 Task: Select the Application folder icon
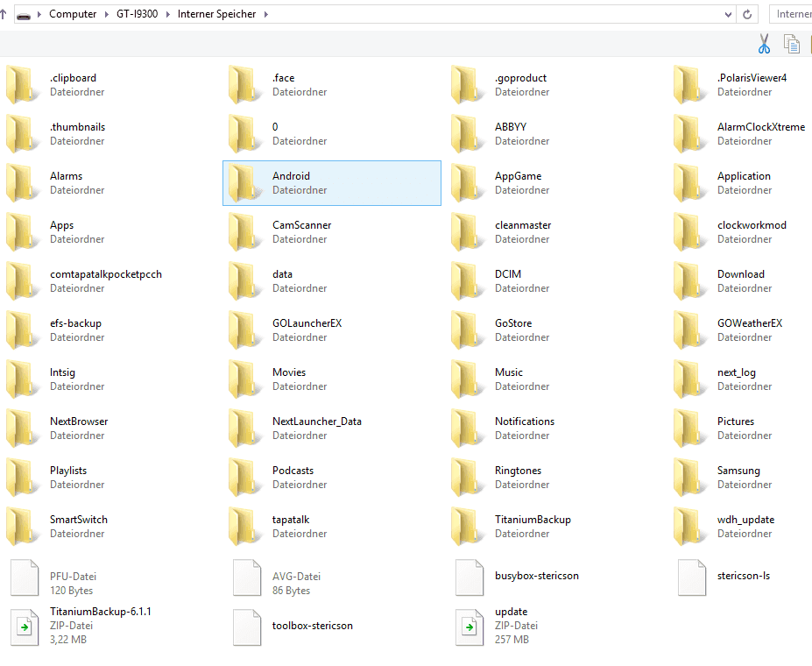690,183
